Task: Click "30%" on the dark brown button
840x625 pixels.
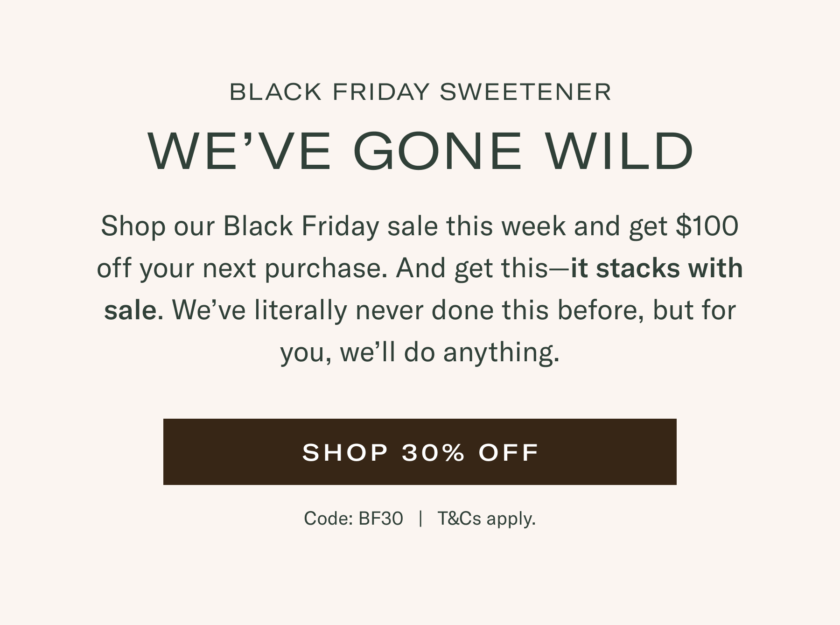Action: coord(433,452)
